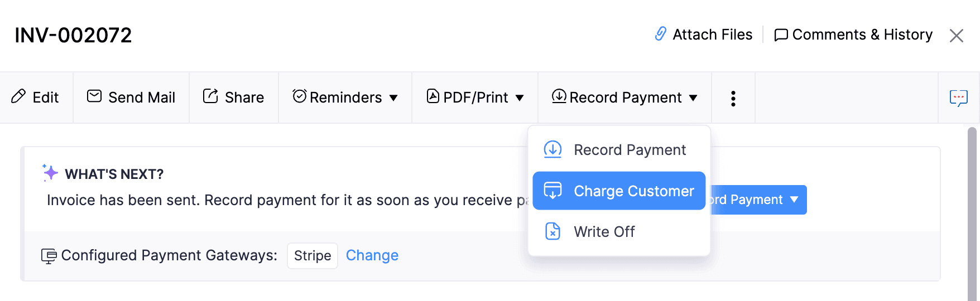Click the Comments & History speech icon
Screen dimensions: 980x301
coord(781,35)
